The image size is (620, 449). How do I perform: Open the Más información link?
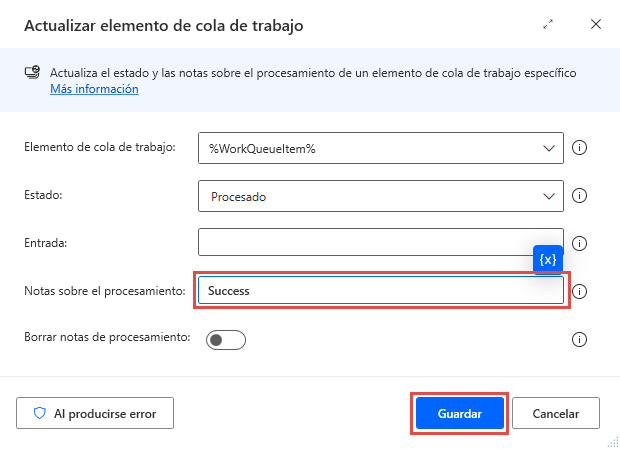pyautogui.click(x=94, y=89)
